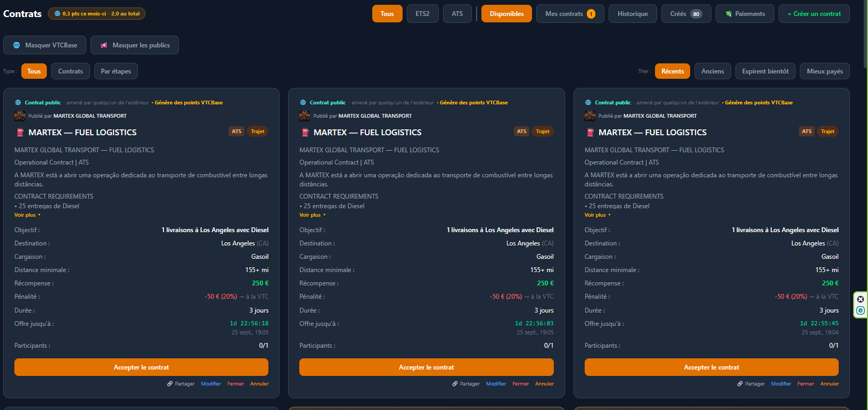Click the 'Contrats' page heading

(x=22, y=14)
